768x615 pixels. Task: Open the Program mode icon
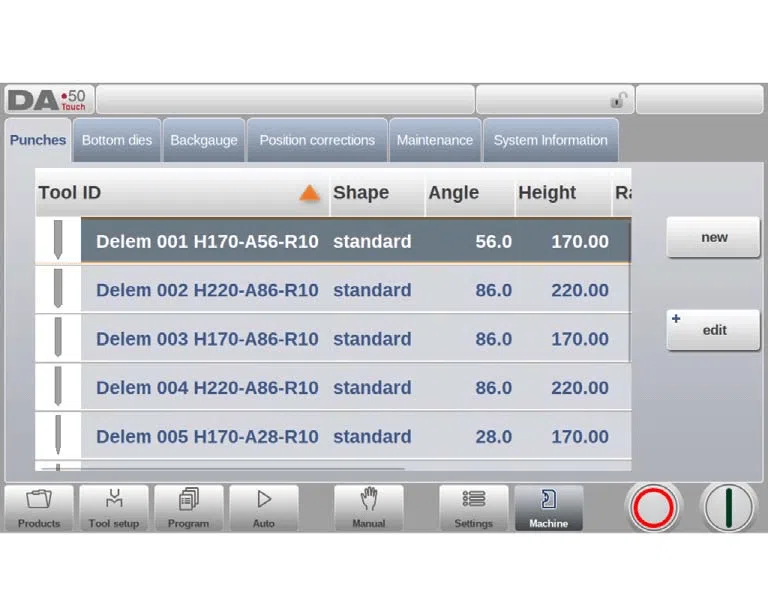(189, 508)
